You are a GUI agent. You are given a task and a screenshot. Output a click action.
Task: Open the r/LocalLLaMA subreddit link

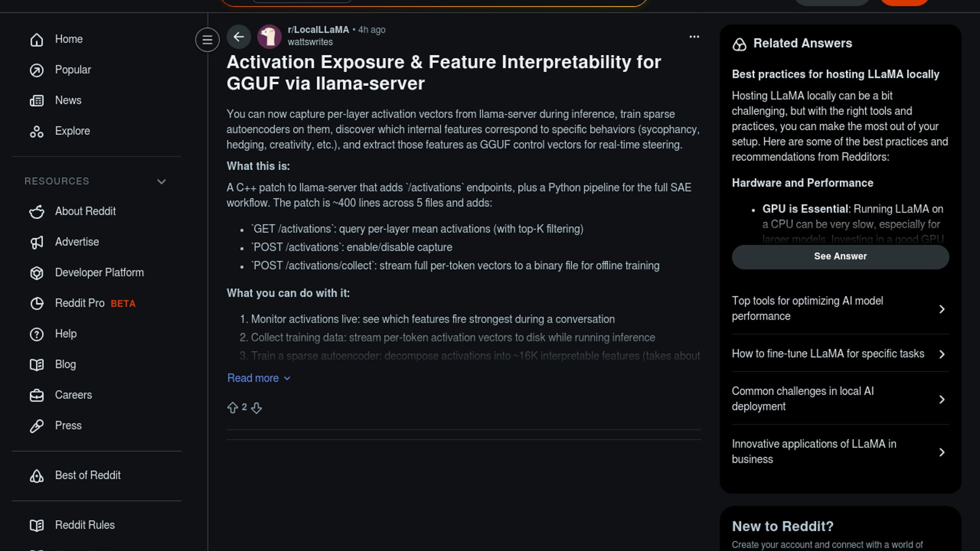[318, 30]
